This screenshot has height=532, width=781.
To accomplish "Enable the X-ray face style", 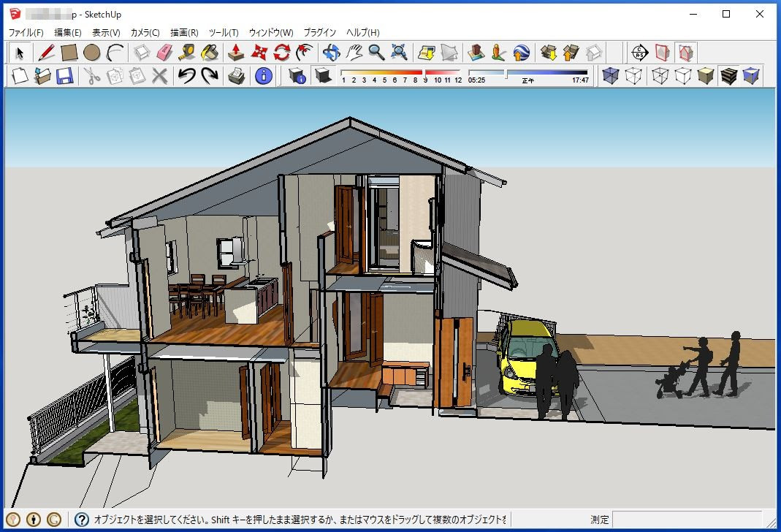I will 610,76.
